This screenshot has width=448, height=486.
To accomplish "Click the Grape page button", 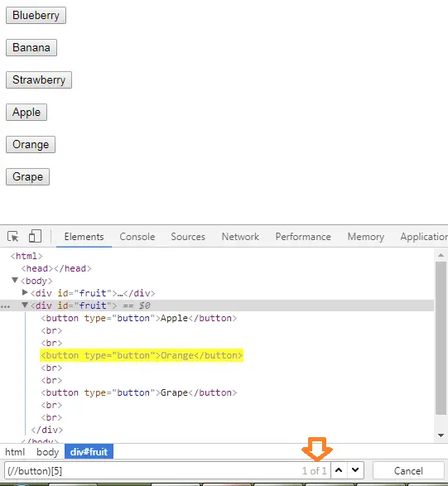I will coord(27,176).
